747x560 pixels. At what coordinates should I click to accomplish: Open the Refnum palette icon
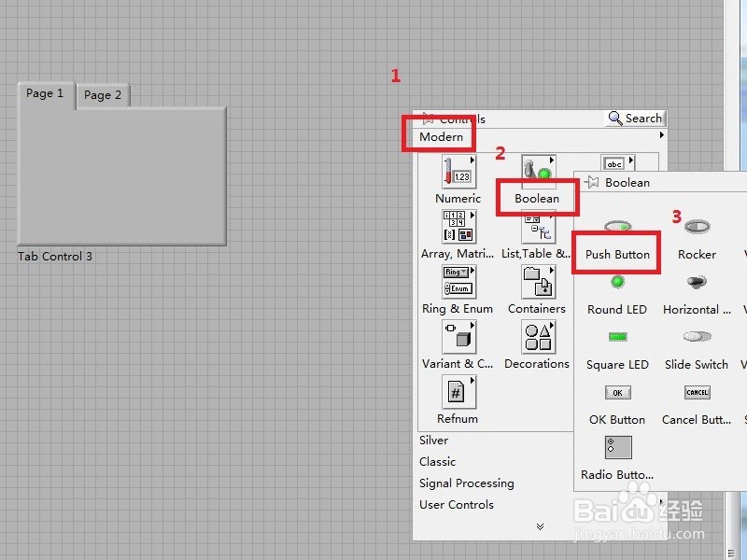[458, 392]
